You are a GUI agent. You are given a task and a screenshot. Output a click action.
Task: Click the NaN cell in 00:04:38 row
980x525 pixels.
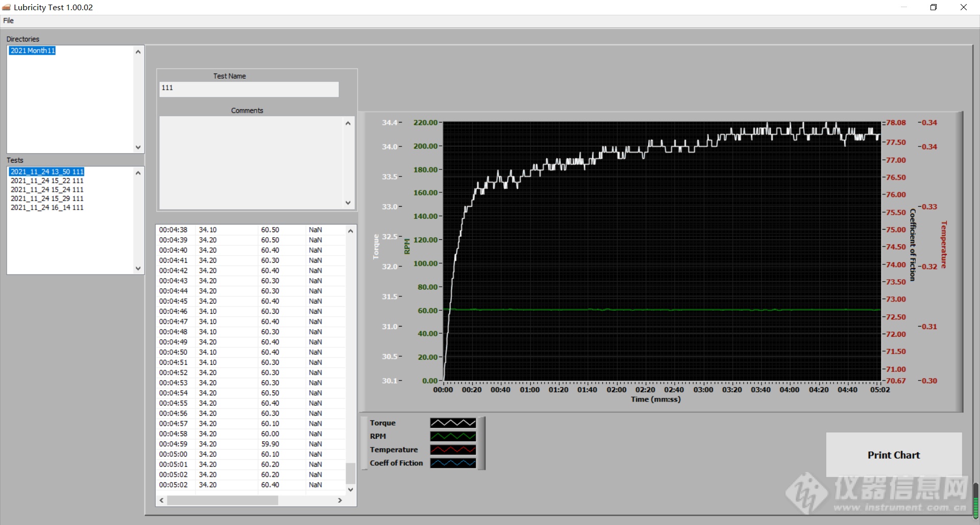[315, 230]
